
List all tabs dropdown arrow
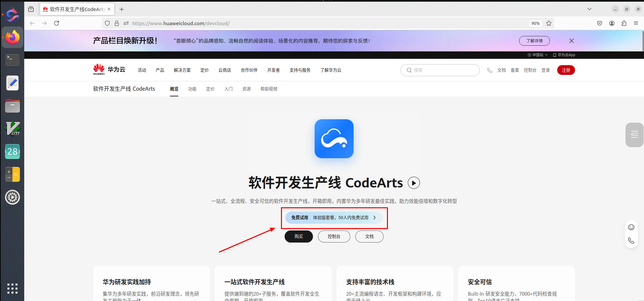(589, 9)
